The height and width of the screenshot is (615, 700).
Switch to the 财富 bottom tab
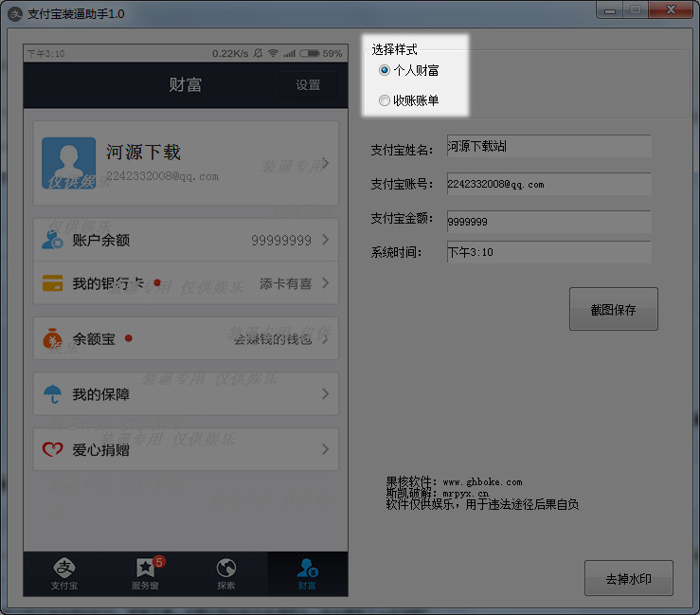pyautogui.click(x=307, y=574)
